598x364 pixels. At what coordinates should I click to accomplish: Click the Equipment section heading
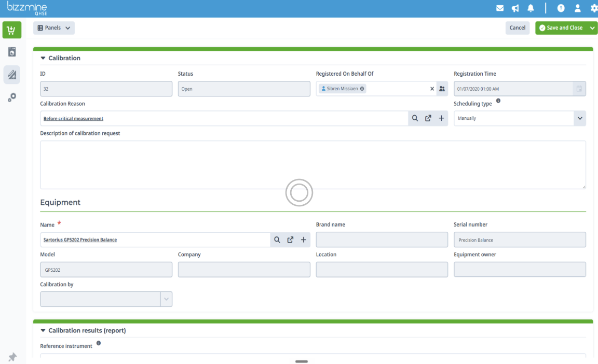pyautogui.click(x=60, y=202)
